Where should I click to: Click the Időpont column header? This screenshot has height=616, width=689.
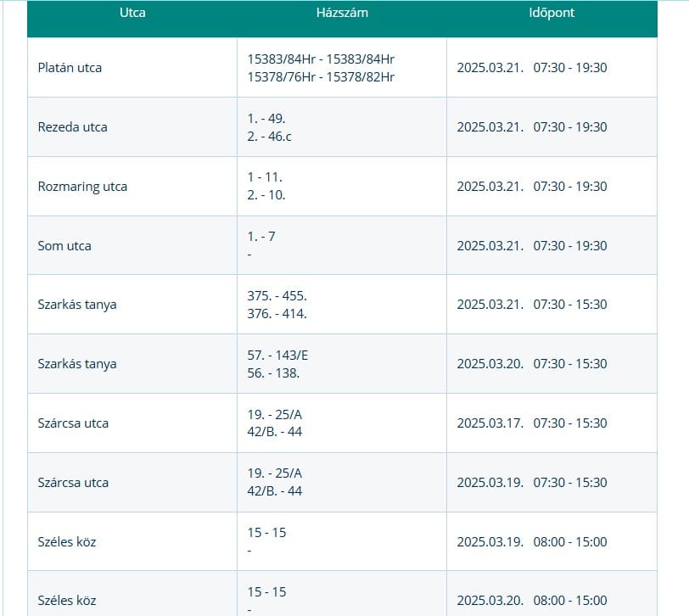point(551,13)
